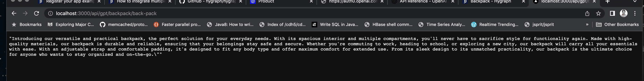The image size is (644, 81).
Task: Reload the current page
Action: (x=36, y=13)
